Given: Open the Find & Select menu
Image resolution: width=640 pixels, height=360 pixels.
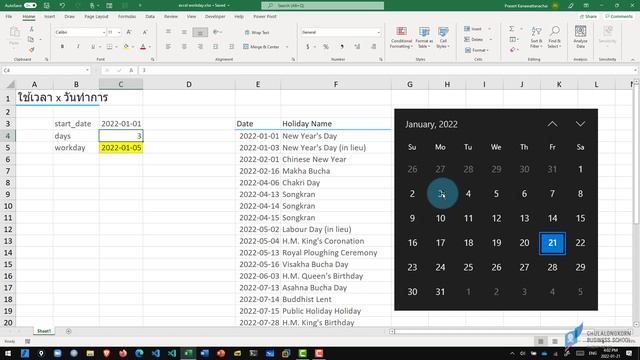Looking at the screenshot, I should pyautogui.click(x=554, y=38).
